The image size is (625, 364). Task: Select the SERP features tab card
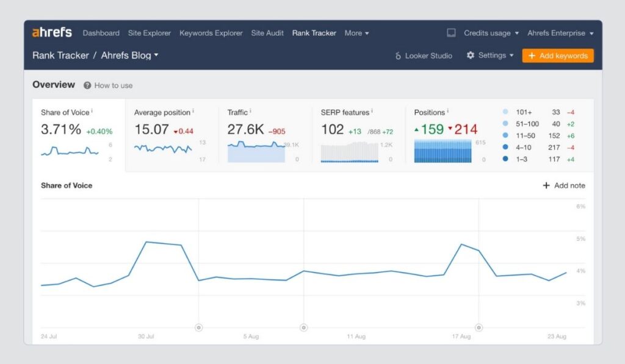(358, 135)
